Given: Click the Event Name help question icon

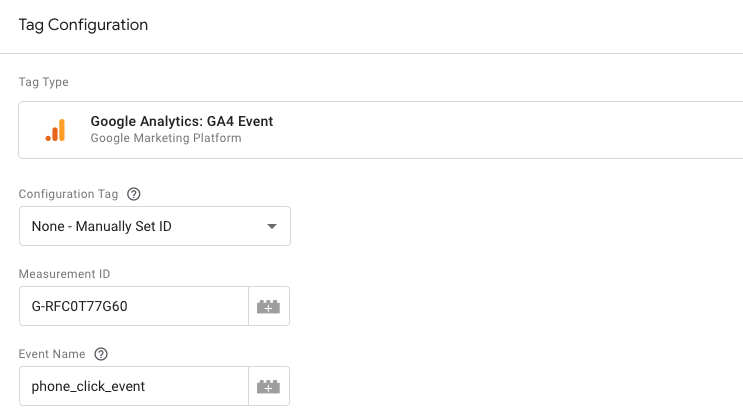Looking at the screenshot, I should tap(100, 354).
